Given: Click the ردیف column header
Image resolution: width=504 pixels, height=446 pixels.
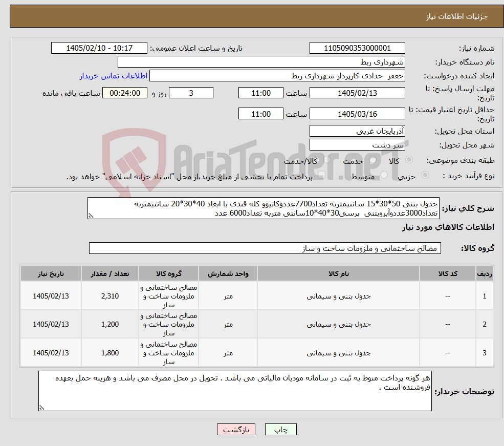Looking at the screenshot, I should [485, 273].
